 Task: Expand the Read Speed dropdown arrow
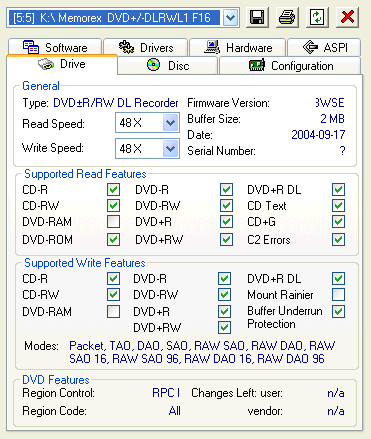(171, 123)
